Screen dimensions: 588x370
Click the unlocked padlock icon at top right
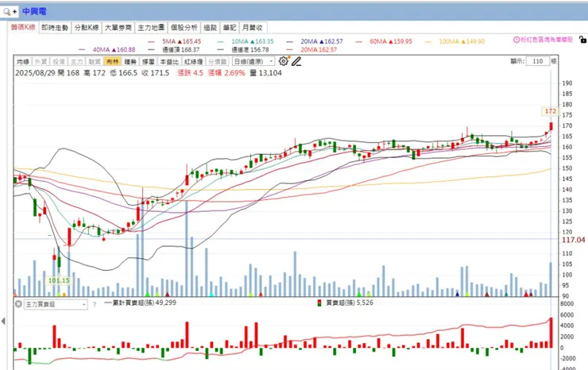[582, 40]
